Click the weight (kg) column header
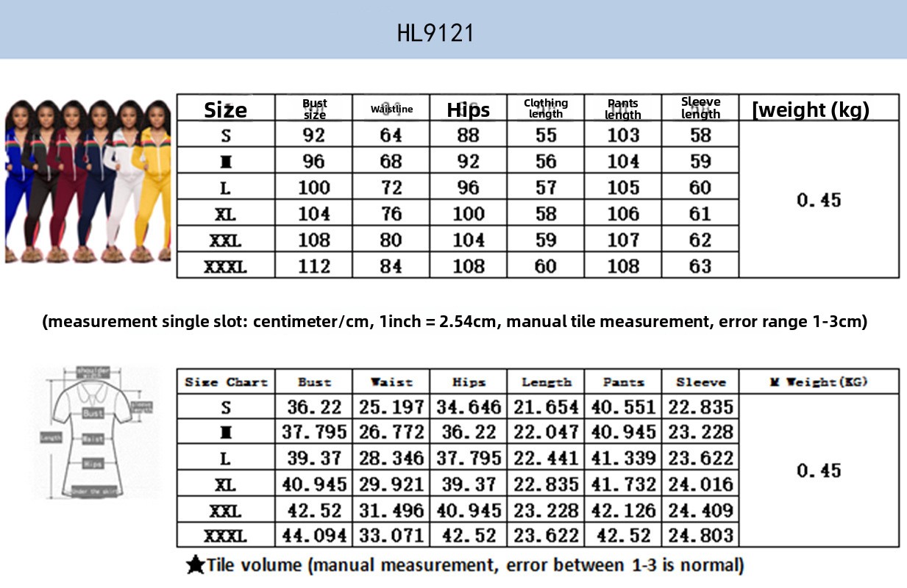 tap(811, 110)
